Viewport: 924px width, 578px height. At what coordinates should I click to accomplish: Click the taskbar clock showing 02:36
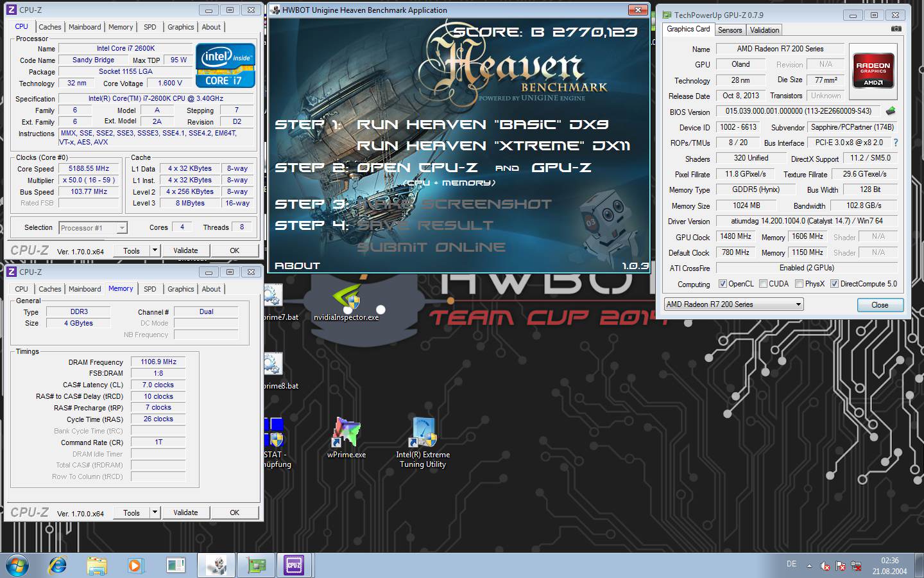pos(889,565)
